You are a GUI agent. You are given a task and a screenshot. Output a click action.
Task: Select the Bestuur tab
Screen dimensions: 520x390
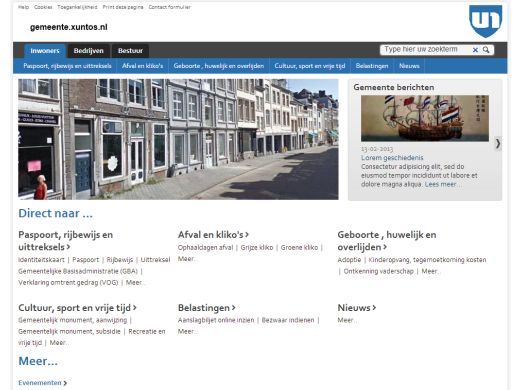click(x=130, y=51)
